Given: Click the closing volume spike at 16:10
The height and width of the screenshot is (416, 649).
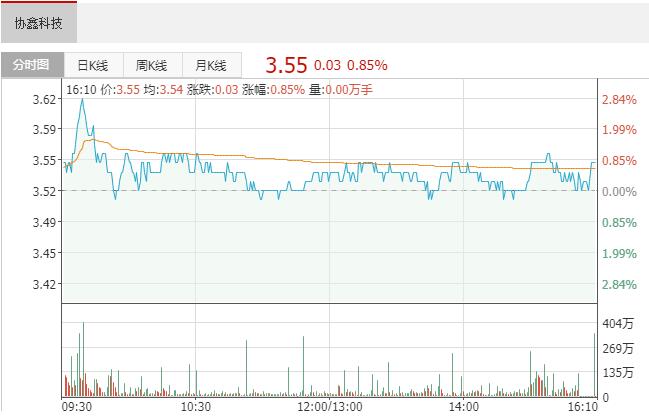Looking at the screenshot, I should (x=595, y=365).
